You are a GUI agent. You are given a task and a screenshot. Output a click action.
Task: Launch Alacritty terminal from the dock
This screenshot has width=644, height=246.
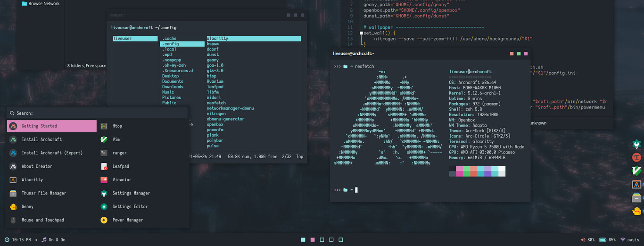[637, 185]
